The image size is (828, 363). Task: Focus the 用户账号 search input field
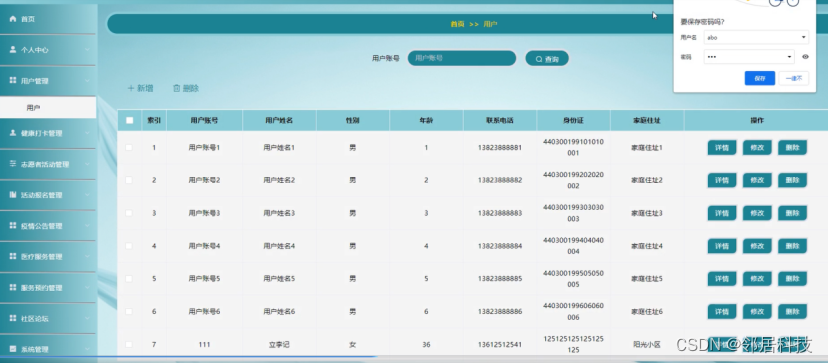coord(462,58)
